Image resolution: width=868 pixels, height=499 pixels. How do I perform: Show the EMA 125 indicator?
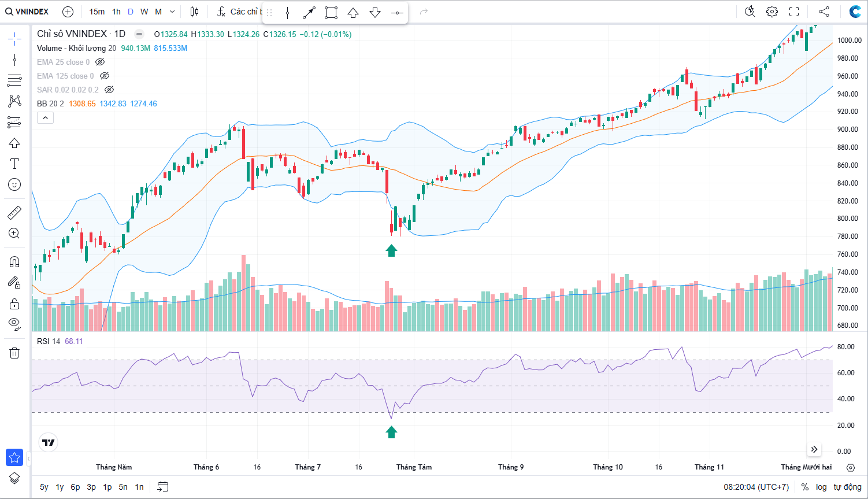click(x=105, y=76)
